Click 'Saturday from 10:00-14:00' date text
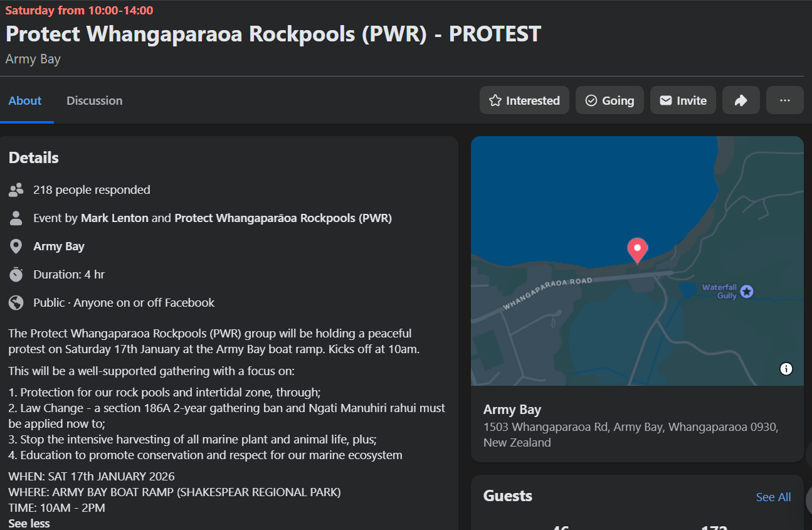 (79, 10)
